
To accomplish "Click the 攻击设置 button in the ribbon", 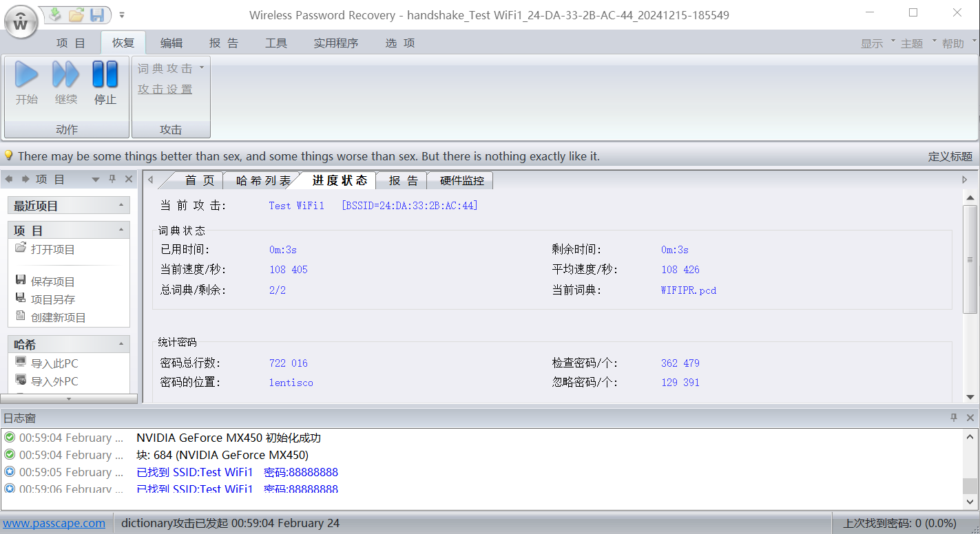I will (x=165, y=88).
